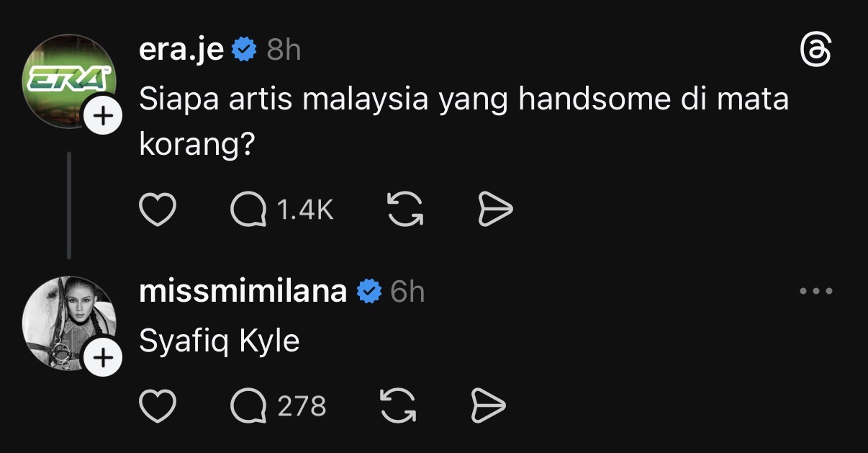
Task: Repost missmimilana's reply
Action: point(397,406)
